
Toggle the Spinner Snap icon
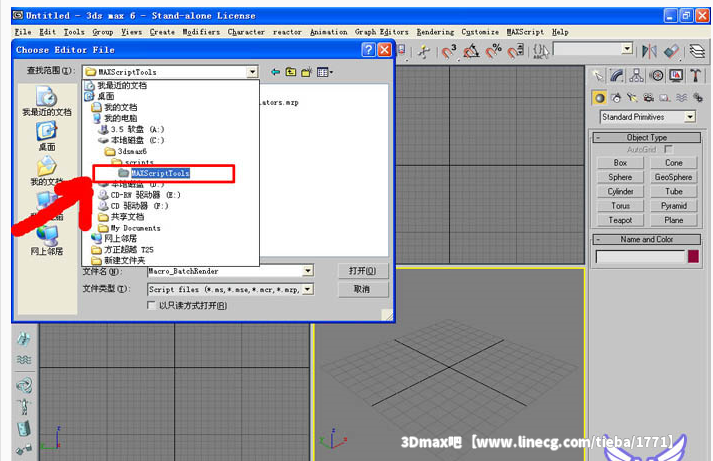pyautogui.click(x=516, y=51)
